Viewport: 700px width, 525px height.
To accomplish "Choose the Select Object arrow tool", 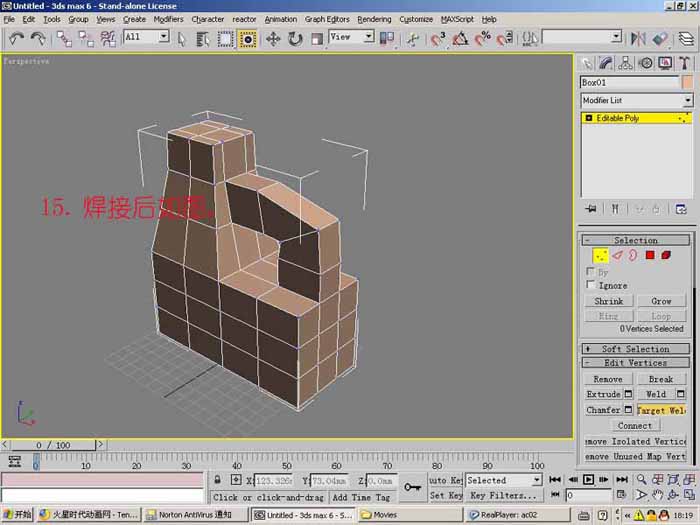I will (181, 39).
